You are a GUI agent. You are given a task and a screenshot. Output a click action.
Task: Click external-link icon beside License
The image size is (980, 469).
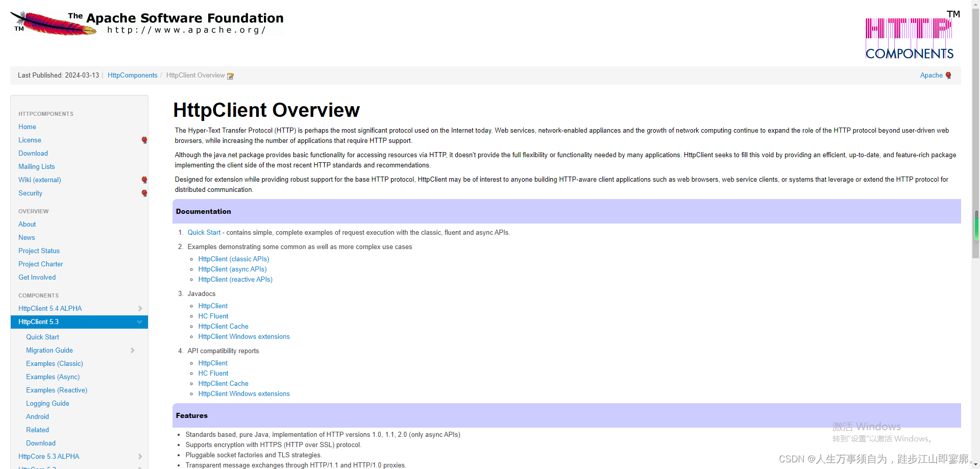144,140
